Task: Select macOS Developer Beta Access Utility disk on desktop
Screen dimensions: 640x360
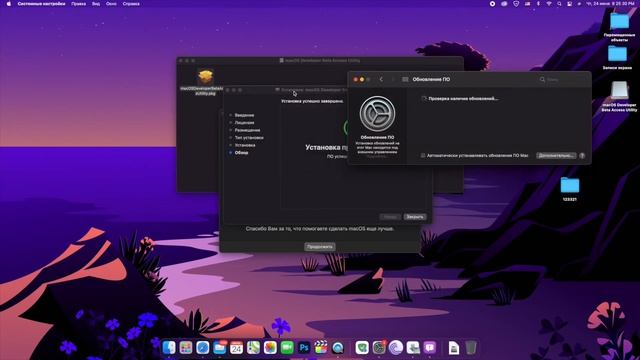Action: point(619,91)
